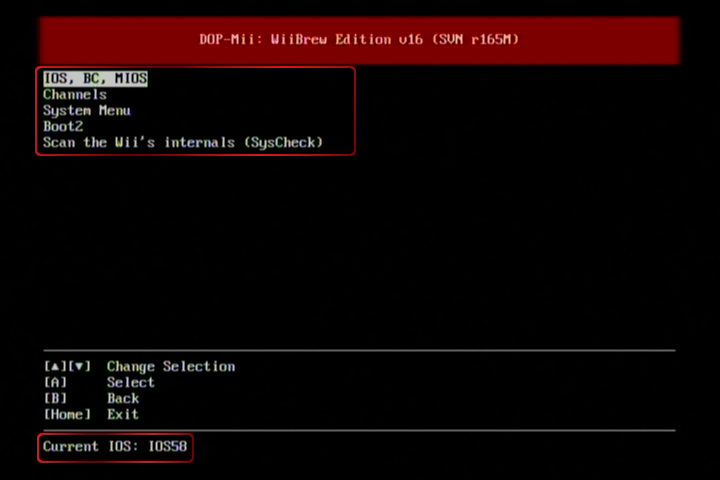Screen dimensions: 720x480
Task: Open the Channels menu option
Action: [x=75, y=95]
